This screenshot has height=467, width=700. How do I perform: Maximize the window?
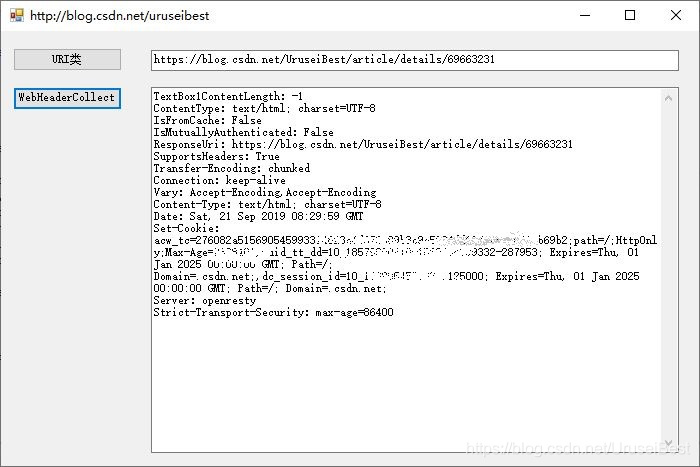pyautogui.click(x=630, y=16)
